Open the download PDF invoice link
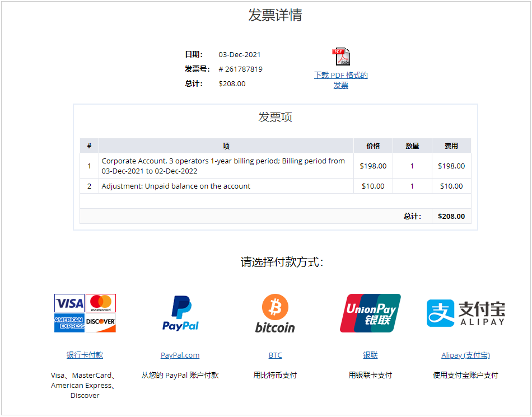 pyautogui.click(x=341, y=80)
